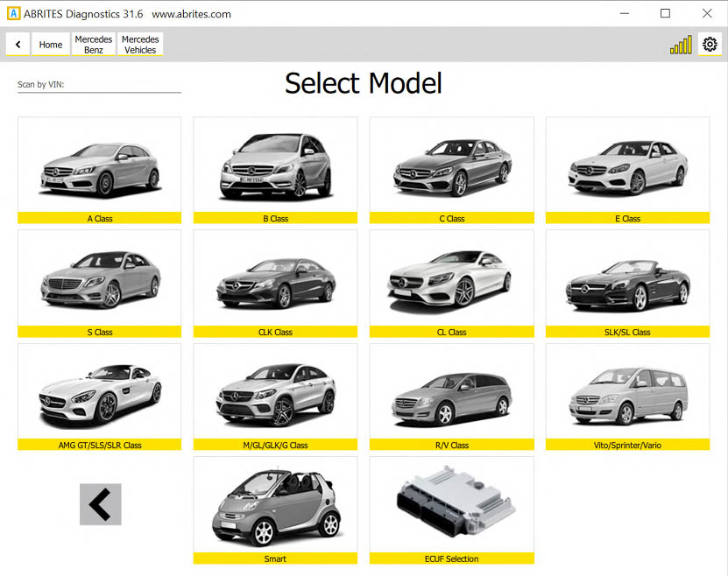Click the S Class yellow label
Image resolution: width=728 pixels, height=576 pixels.
99,332
